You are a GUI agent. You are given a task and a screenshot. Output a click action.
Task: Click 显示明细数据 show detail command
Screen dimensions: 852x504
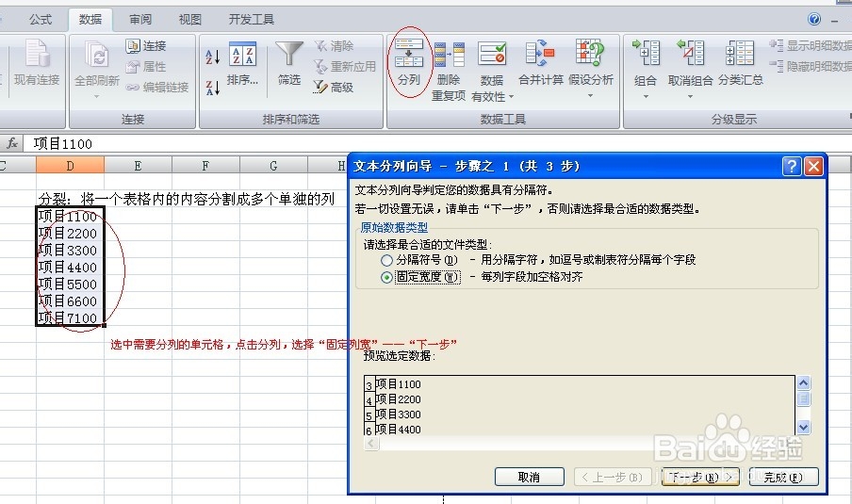point(811,46)
